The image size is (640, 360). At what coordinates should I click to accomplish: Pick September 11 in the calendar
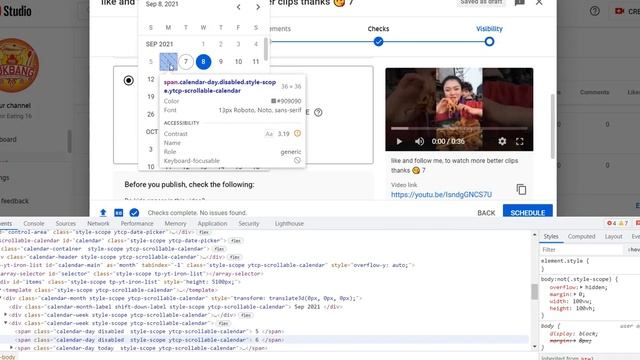point(256,62)
